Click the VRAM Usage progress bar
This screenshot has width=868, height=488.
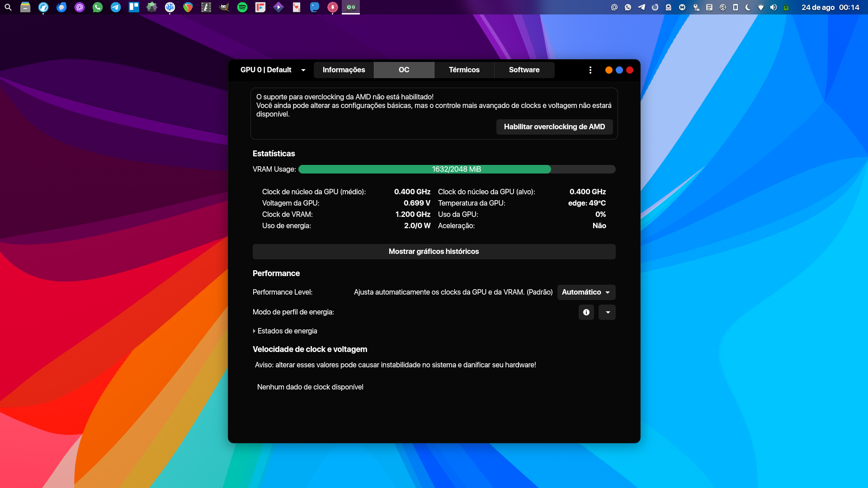pyautogui.click(x=457, y=169)
